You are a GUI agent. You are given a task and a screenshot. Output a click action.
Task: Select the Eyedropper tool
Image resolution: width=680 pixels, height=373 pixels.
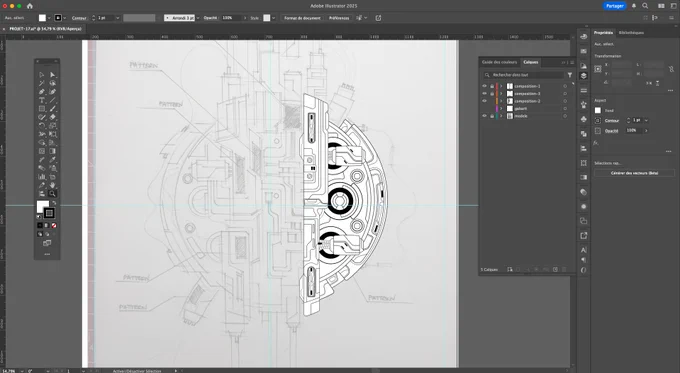(52, 159)
